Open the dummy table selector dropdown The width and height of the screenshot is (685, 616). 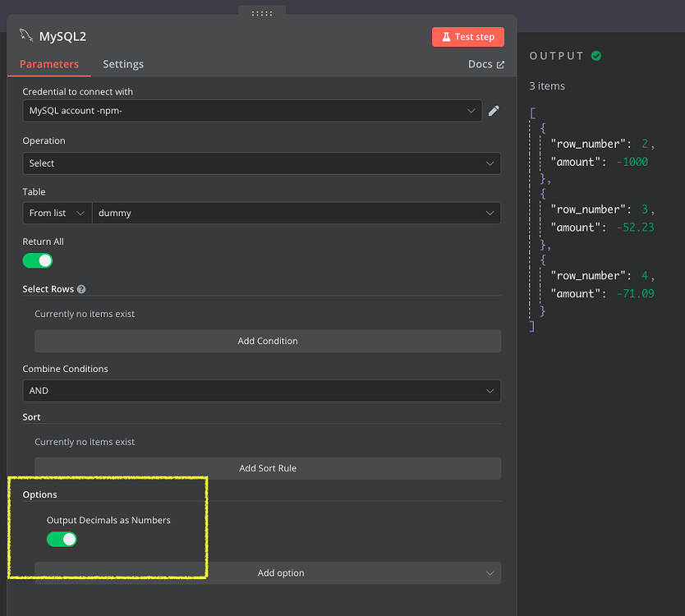(296, 213)
